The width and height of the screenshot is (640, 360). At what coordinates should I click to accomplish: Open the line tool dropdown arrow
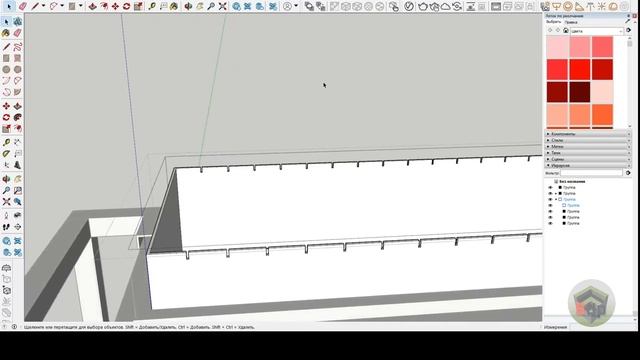[x=43, y=6]
